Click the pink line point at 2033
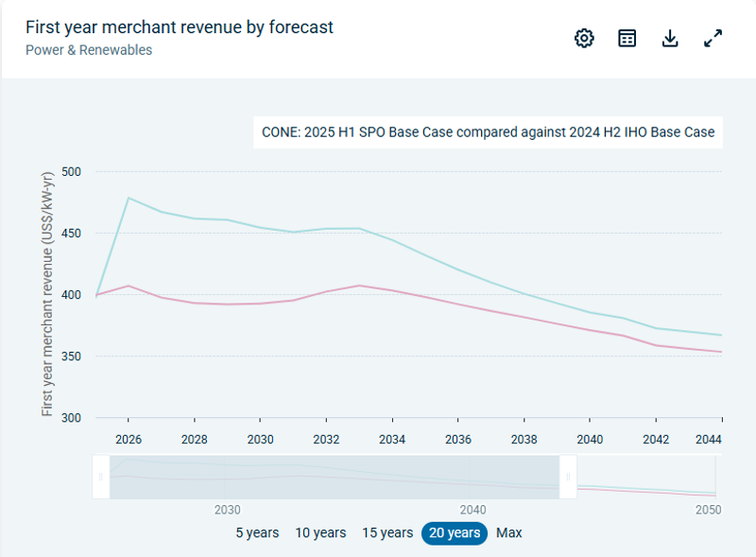The width and height of the screenshot is (756, 557). (x=359, y=286)
